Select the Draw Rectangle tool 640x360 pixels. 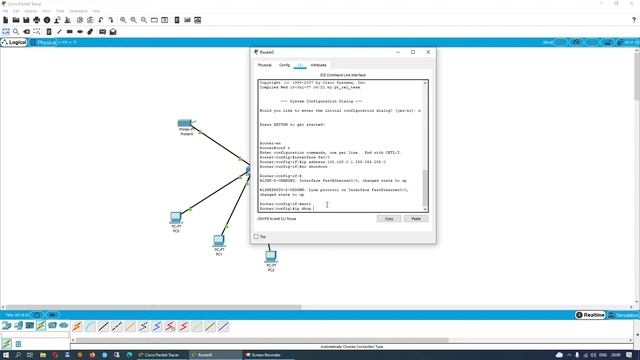70,31
